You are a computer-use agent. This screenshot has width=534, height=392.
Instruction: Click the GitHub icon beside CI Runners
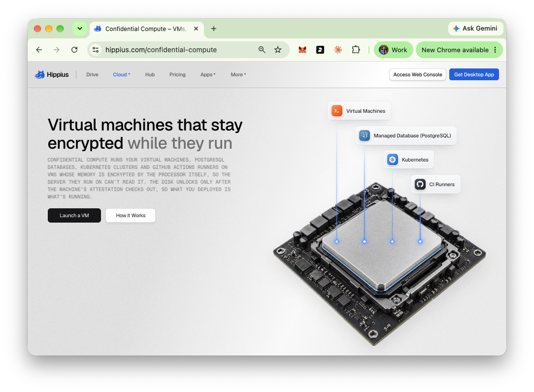tap(420, 184)
